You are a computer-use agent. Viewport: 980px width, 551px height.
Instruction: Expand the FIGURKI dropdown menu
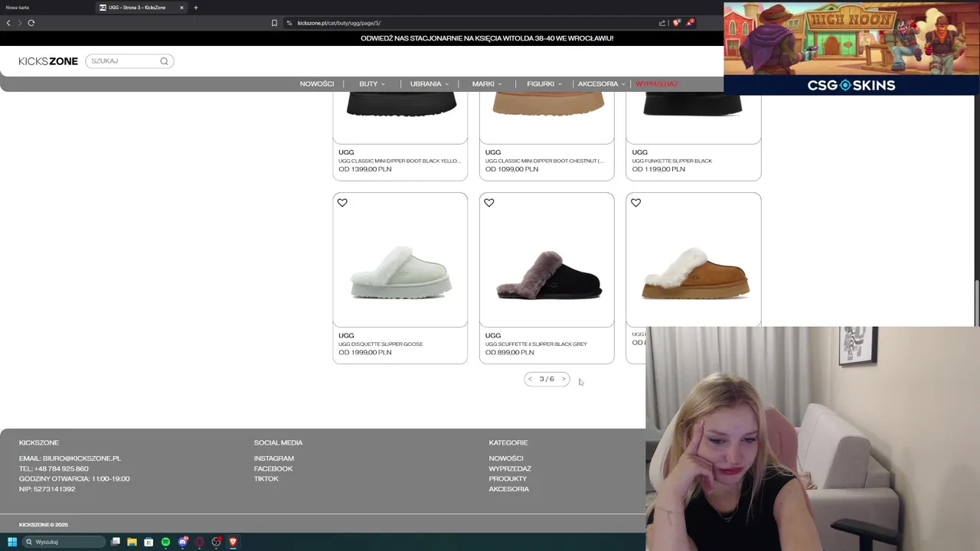tap(544, 84)
